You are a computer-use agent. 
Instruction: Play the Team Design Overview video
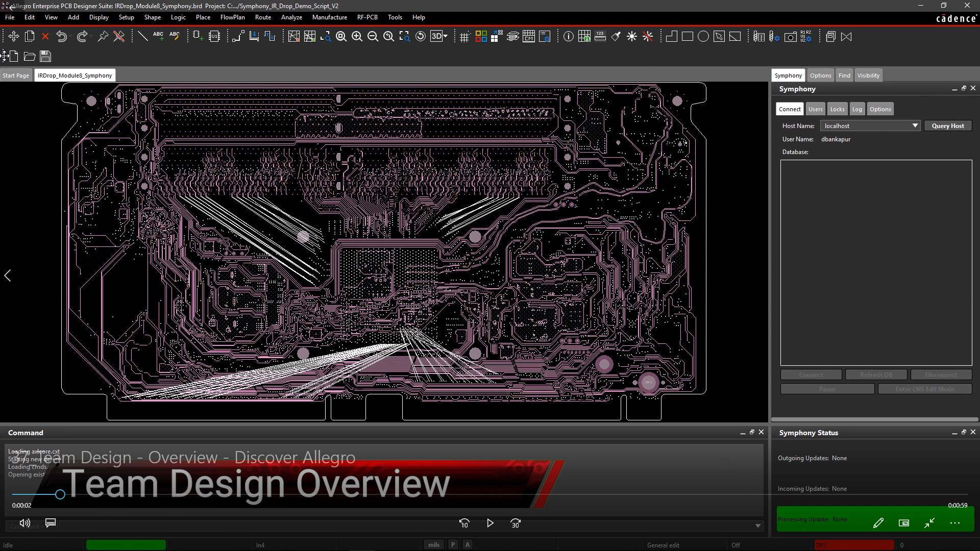tap(490, 523)
